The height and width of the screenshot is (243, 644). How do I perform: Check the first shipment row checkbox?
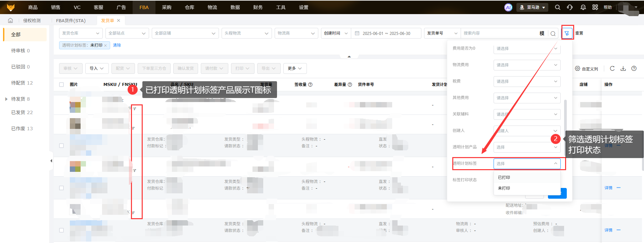61,146
